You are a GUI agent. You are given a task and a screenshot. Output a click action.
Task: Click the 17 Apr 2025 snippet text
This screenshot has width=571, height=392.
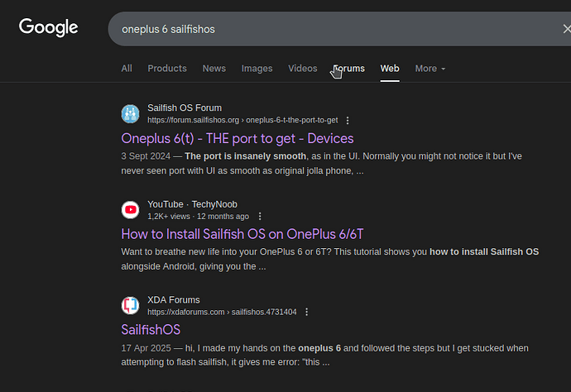click(325, 356)
